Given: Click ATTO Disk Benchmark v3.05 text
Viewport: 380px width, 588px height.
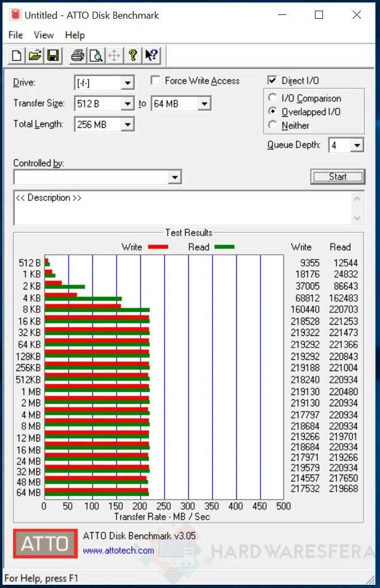Looking at the screenshot, I should tap(140, 536).
